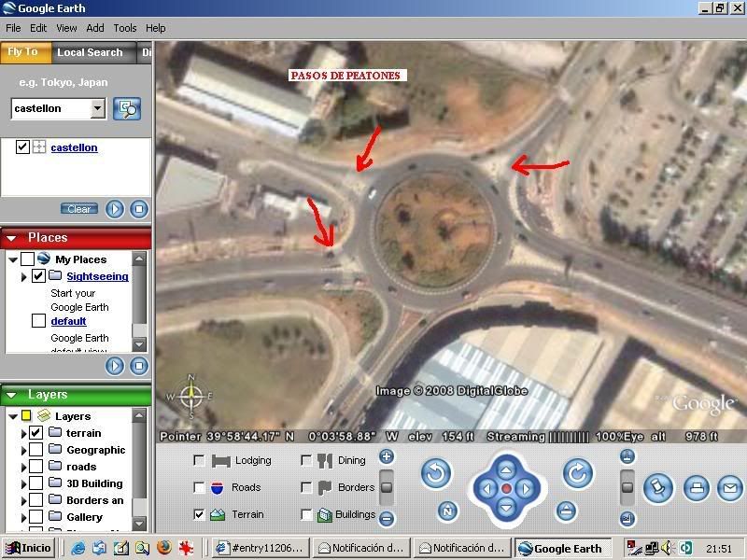Screen dimensions: 747x560
Task: Toggle the My Places checkbox
Action: click(28, 259)
